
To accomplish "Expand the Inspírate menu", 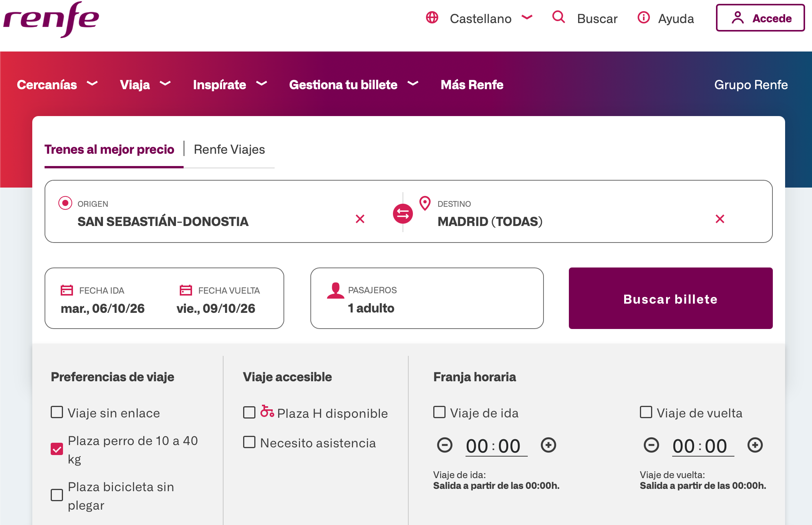I will (230, 85).
